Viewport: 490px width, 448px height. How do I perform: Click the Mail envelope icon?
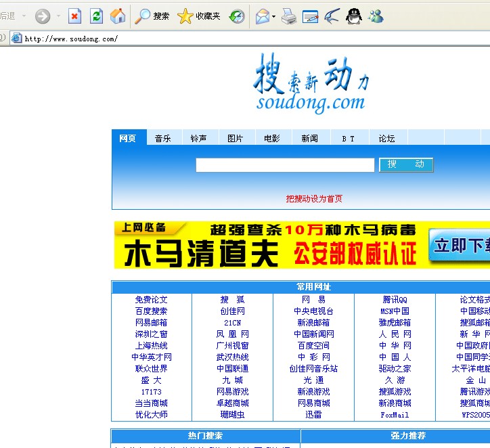click(263, 16)
